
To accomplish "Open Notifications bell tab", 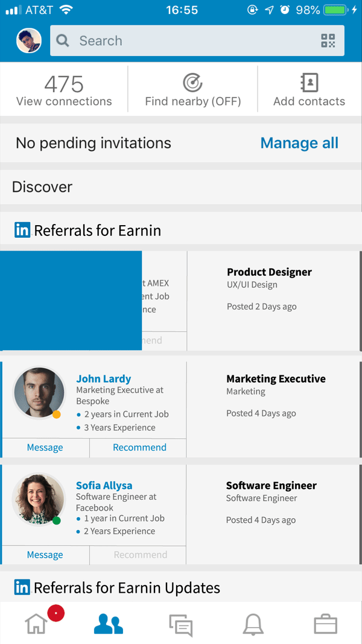I will click(x=253, y=625).
